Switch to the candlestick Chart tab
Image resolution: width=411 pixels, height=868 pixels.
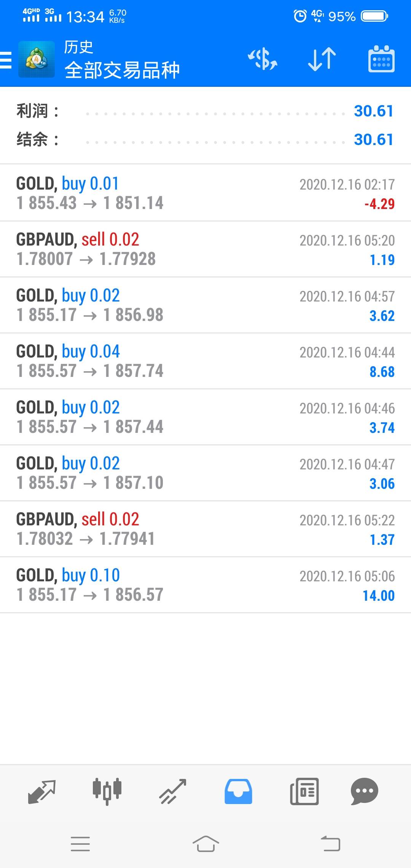107,791
